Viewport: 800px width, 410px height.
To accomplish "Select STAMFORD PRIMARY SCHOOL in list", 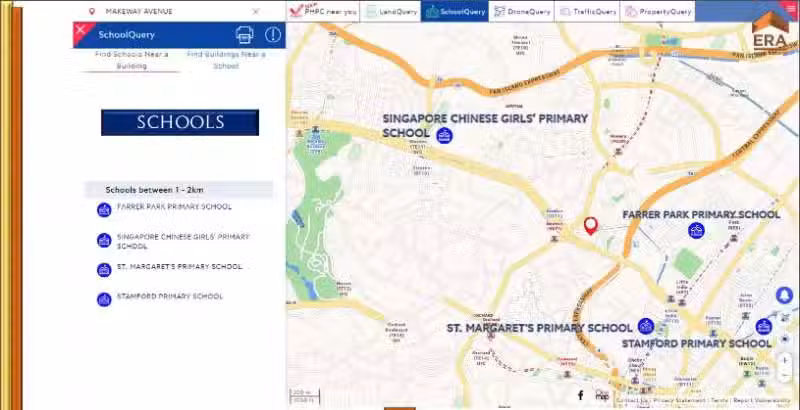I will pyautogui.click(x=170, y=296).
